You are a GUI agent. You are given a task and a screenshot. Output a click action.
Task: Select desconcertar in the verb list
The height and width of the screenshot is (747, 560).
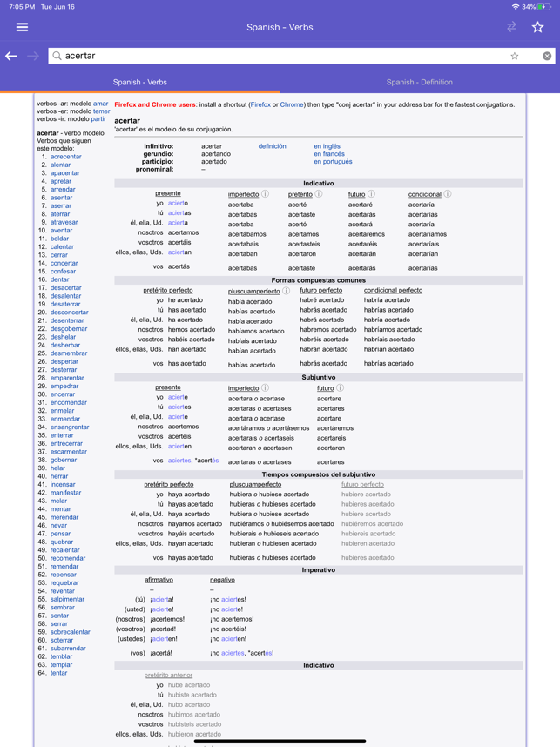pyautogui.click(x=69, y=312)
